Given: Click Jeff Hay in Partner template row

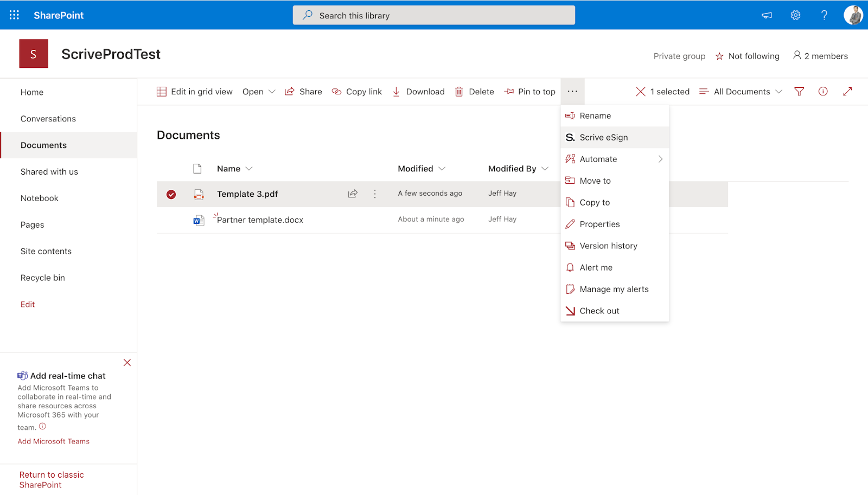Looking at the screenshot, I should [502, 219].
